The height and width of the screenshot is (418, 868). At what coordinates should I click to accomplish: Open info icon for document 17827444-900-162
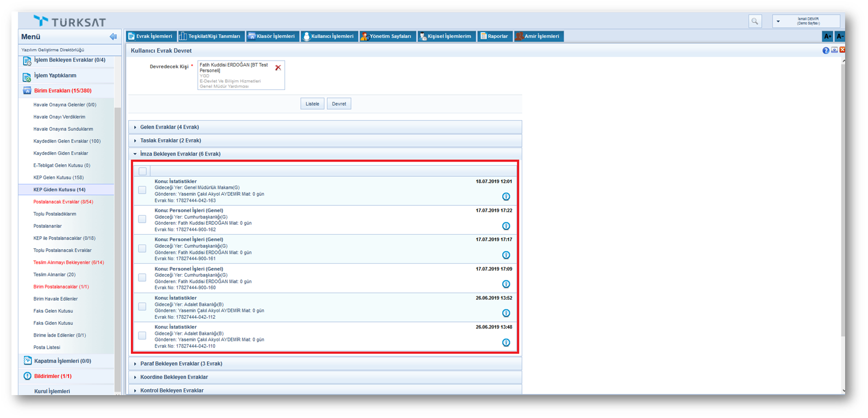[506, 226]
